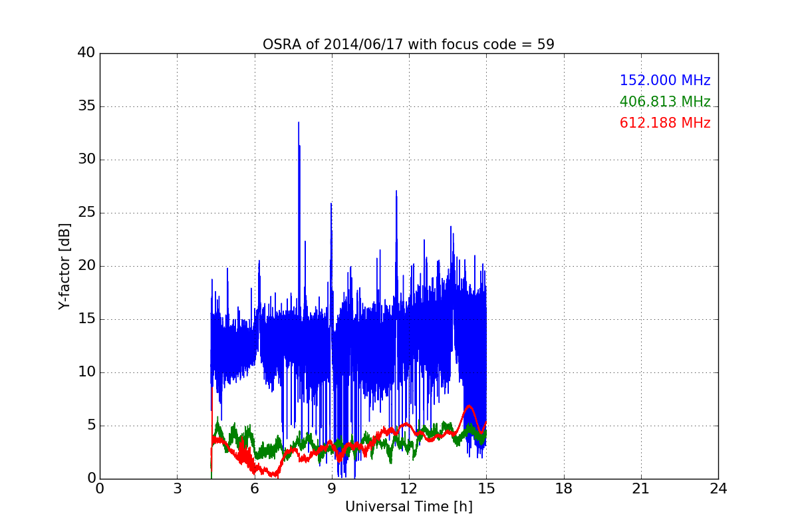Click y-axis tick label 30
798x532 pixels.
click(x=86, y=160)
